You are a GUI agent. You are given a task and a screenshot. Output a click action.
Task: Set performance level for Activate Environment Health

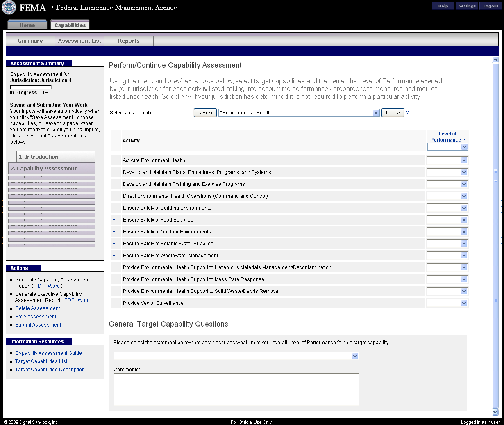coord(447,160)
